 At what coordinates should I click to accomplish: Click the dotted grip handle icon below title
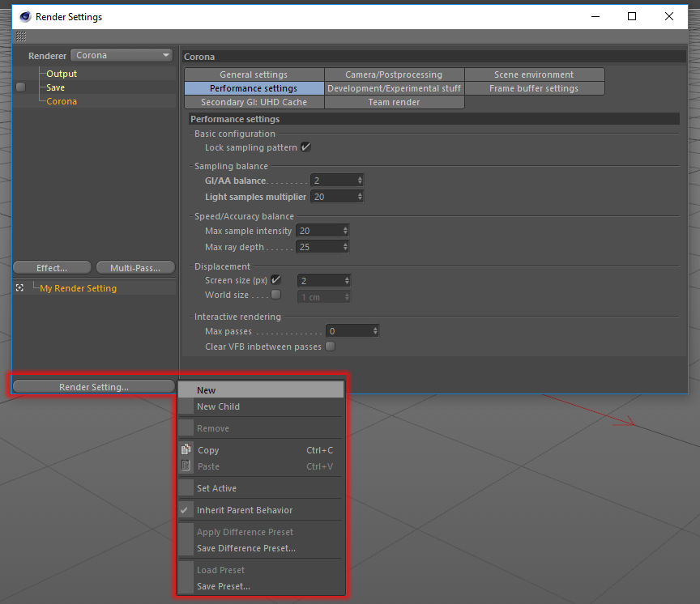pos(21,36)
